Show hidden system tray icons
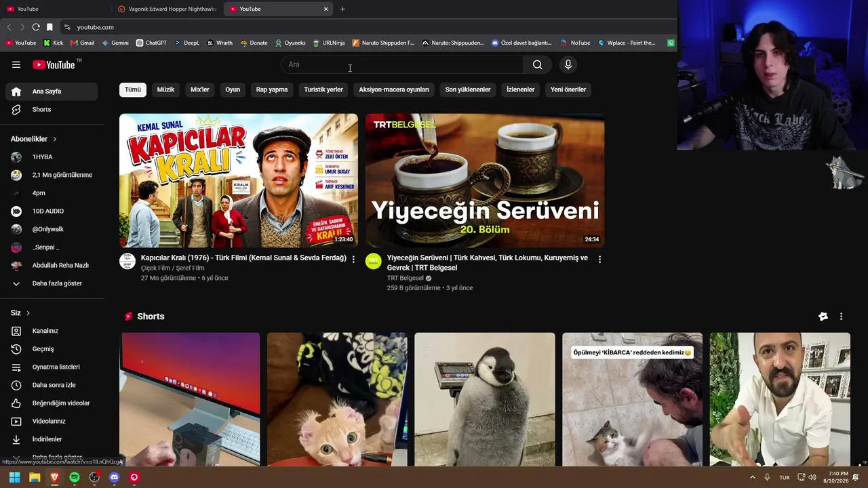Viewport: 868px width, 488px height. (752, 477)
